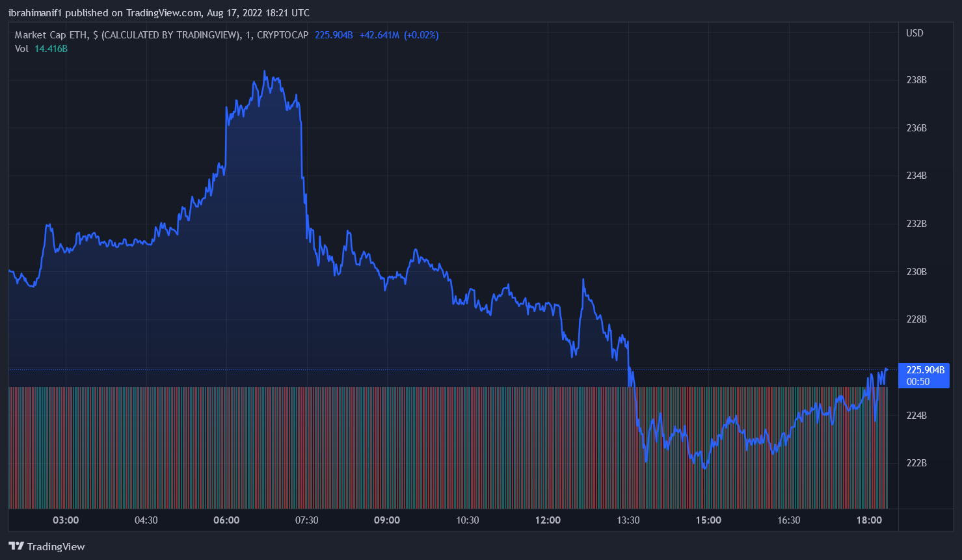
Task: Click the +0.02% change percentage in legend
Action: [421, 35]
